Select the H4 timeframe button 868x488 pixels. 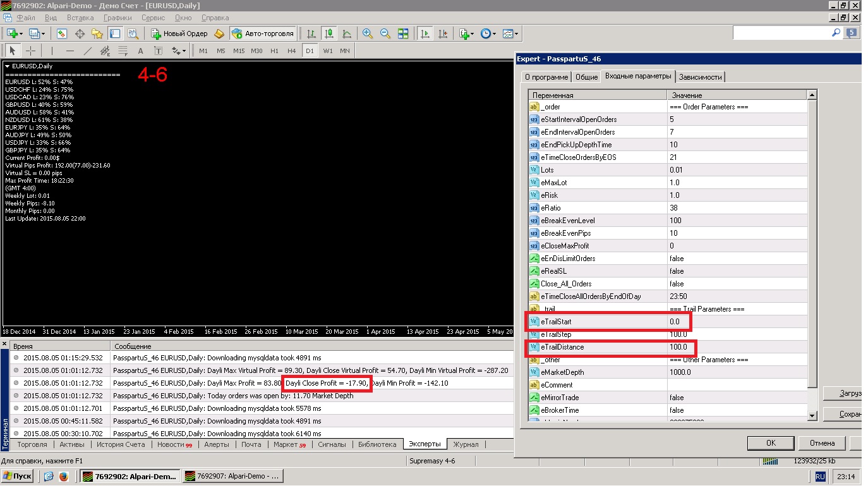click(x=291, y=51)
